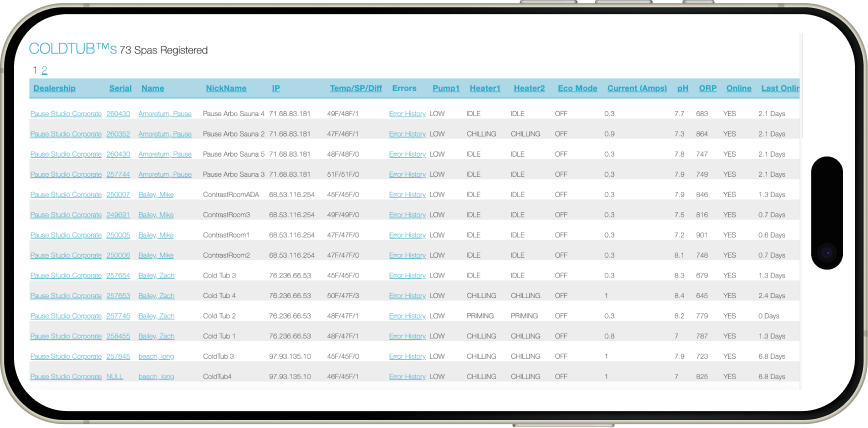
Task: Open serial 260352 details
Action: click(118, 134)
